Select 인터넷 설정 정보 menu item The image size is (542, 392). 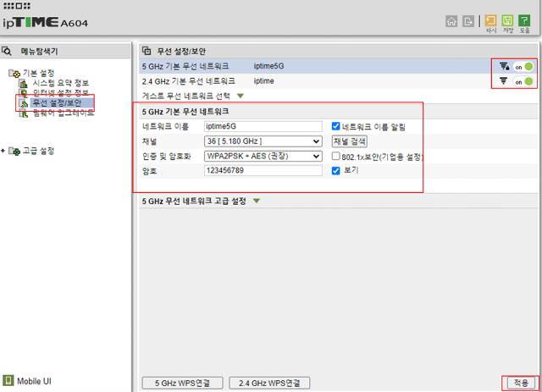pos(61,92)
